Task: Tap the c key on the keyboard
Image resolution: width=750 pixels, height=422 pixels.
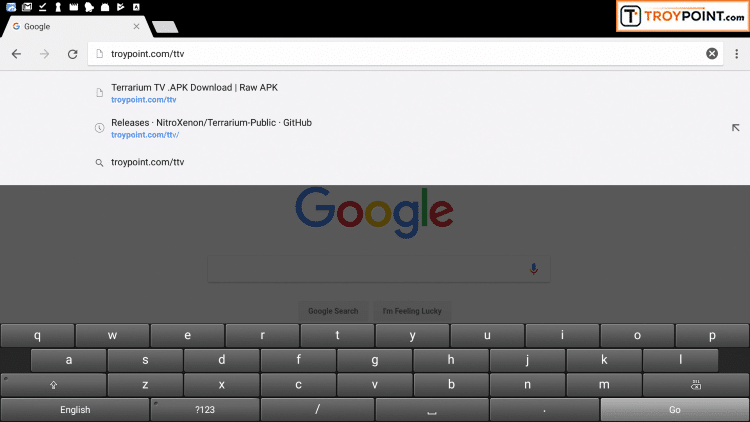Action: coord(298,385)
